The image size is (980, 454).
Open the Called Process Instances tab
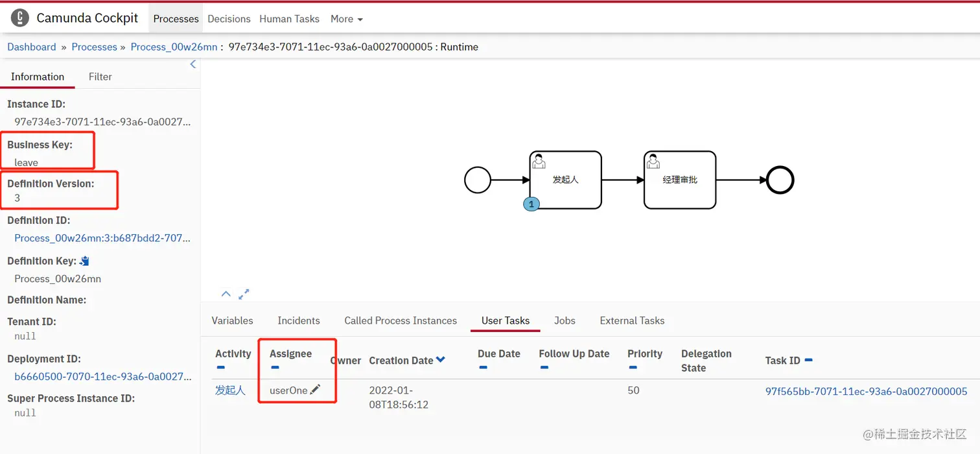401,320
